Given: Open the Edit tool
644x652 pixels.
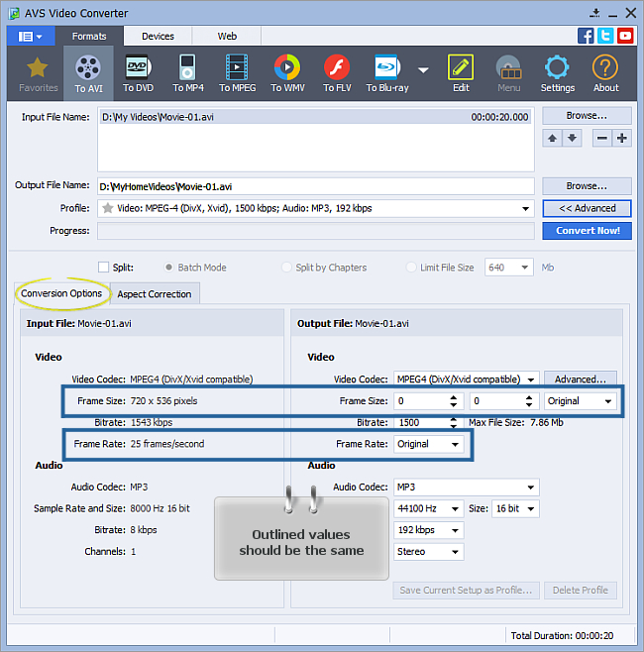Looking at the screenshot, I should click(x=461, y=74).
